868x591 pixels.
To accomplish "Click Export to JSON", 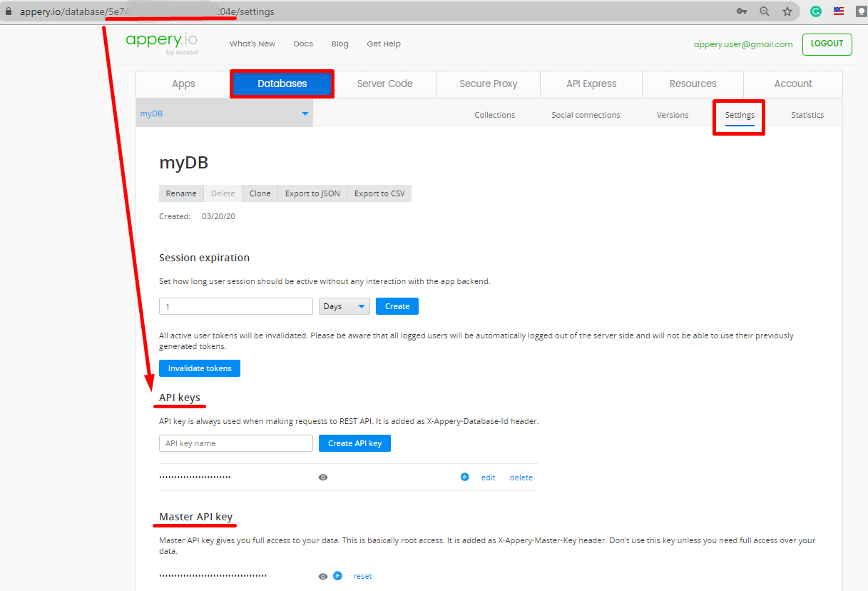I will coord(312,193).
